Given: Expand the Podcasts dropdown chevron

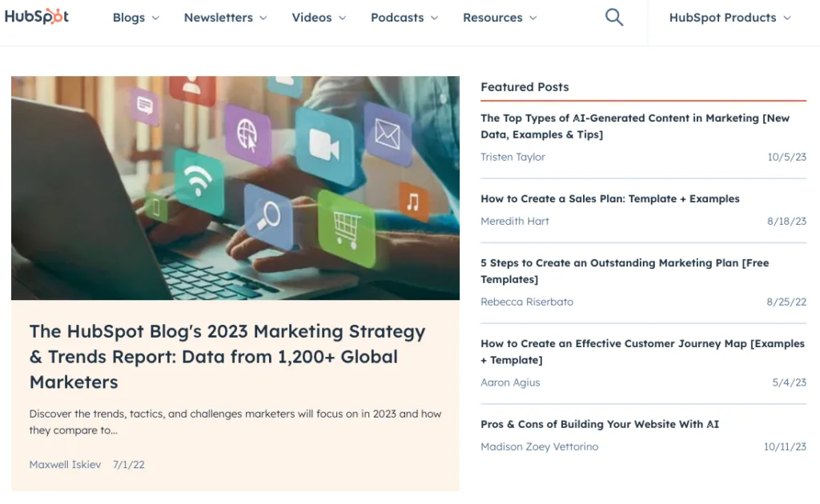Looking at the screenshot, I should [435, 18].
